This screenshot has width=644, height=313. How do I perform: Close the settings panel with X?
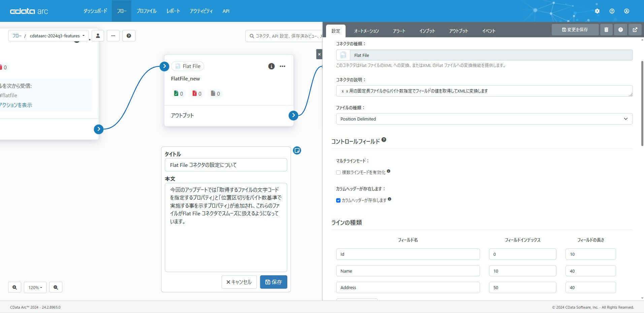(319, 54)
